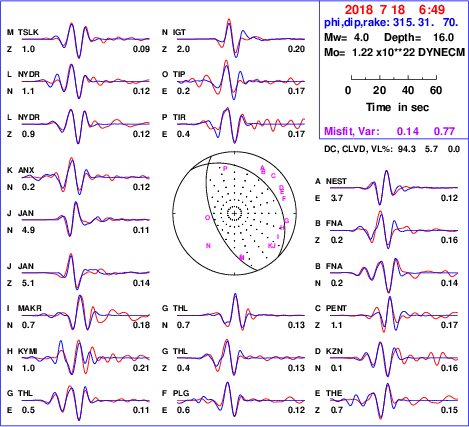Select the Misfit, Var values line
Image resolution: width=469 pixels, height=427 pixels.
389,131
